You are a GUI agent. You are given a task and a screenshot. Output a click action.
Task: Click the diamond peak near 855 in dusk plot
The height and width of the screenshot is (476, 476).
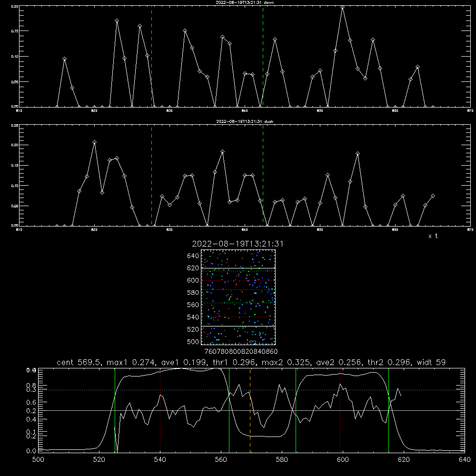pyautogui.click(x=357, y=154)
